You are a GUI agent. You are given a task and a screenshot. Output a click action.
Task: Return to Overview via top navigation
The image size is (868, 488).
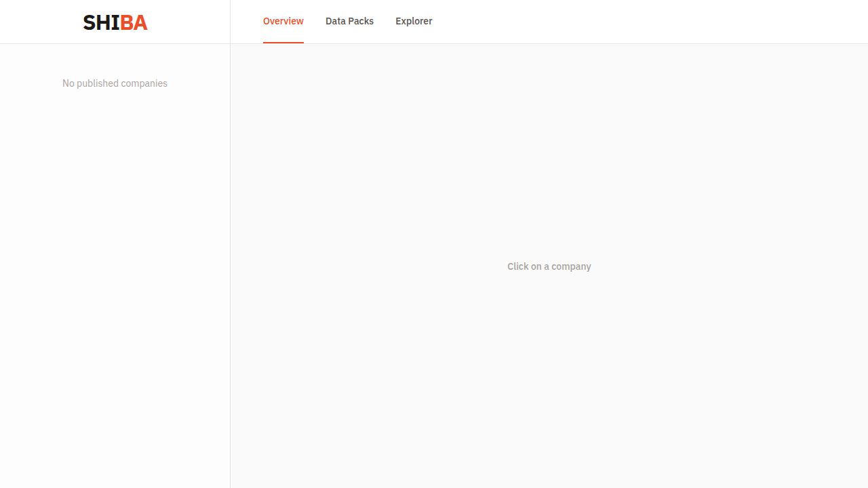(283, 21)
